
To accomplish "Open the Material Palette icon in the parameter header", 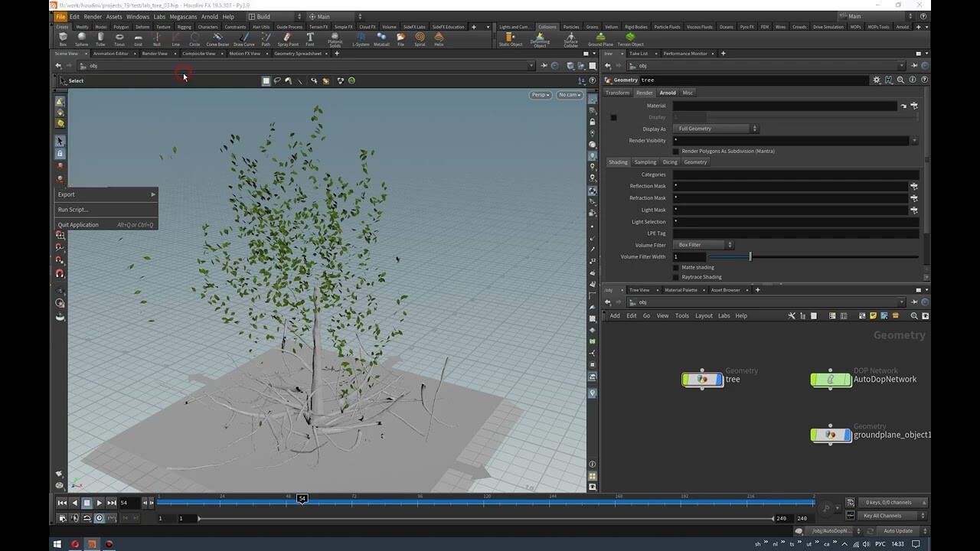I will [x=680, y=290].
